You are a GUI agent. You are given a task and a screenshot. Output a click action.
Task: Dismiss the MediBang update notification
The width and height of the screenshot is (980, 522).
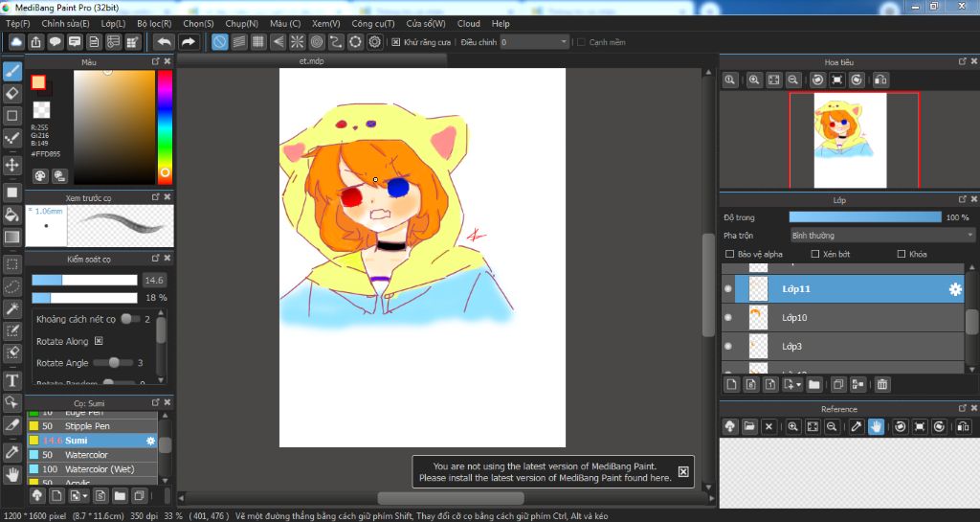(x=683, y=471)
